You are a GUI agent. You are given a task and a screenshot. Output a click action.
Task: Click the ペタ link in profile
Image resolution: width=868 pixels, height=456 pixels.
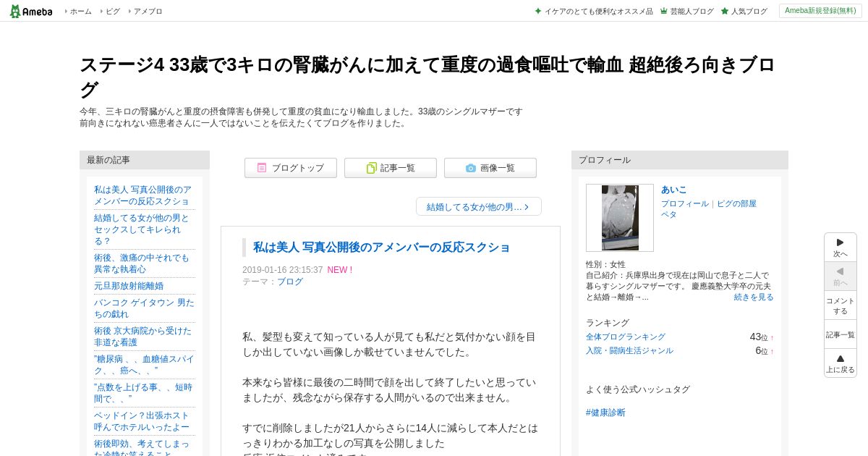[669, 215]
